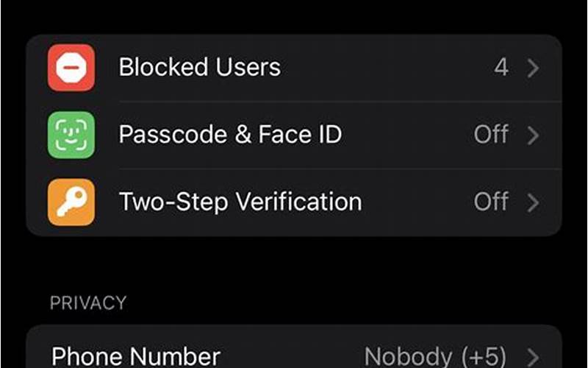Tap the PRIVACY section header
Screen dimensions: 588x368
point(88,302)
